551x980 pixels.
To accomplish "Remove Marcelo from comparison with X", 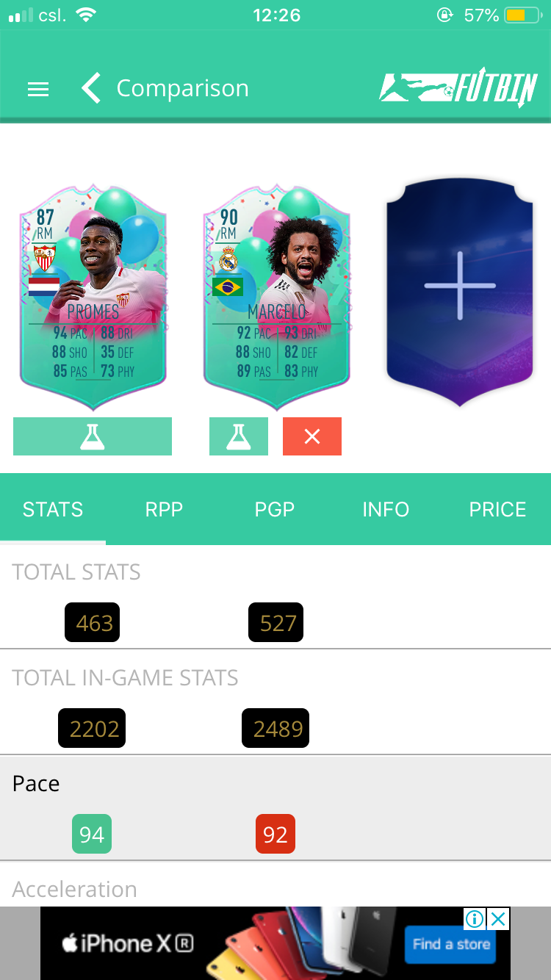I will [x=312, y=436].
